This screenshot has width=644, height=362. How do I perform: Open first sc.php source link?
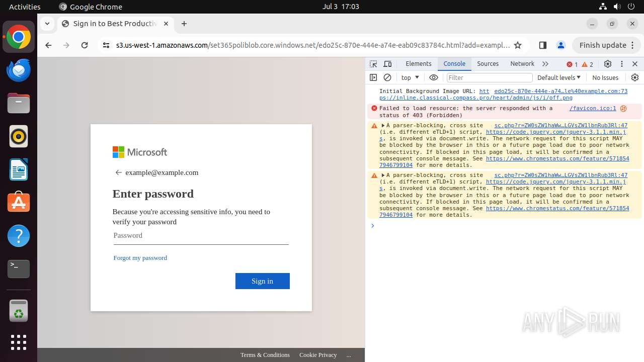[x=561, y=126]
